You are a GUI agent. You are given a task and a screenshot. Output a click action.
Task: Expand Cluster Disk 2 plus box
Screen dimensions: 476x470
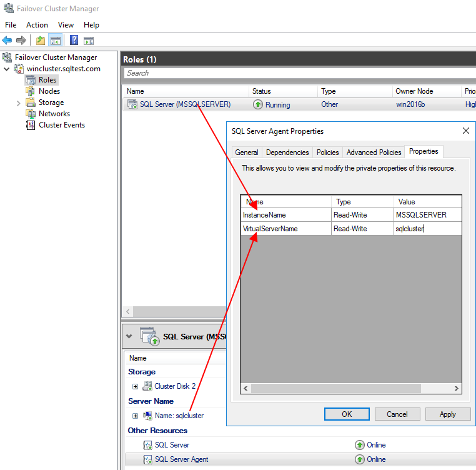(x=136, y=386)
